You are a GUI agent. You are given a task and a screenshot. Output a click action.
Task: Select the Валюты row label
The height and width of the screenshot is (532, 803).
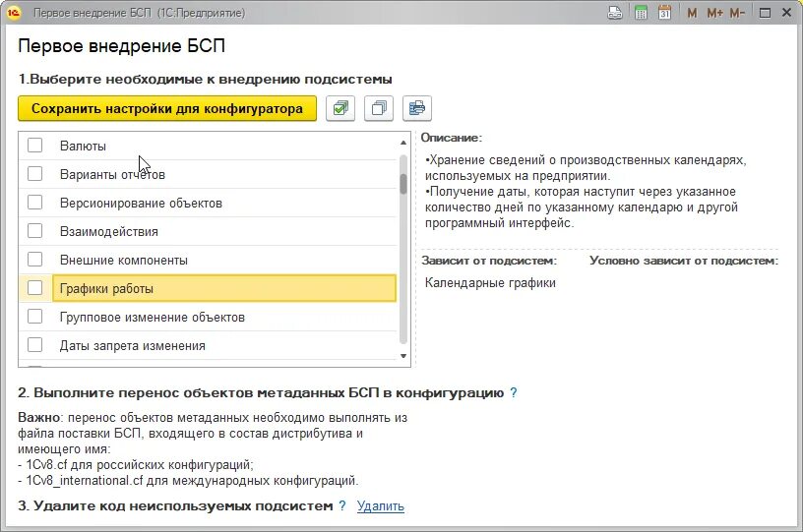click(x=83, y=147)
